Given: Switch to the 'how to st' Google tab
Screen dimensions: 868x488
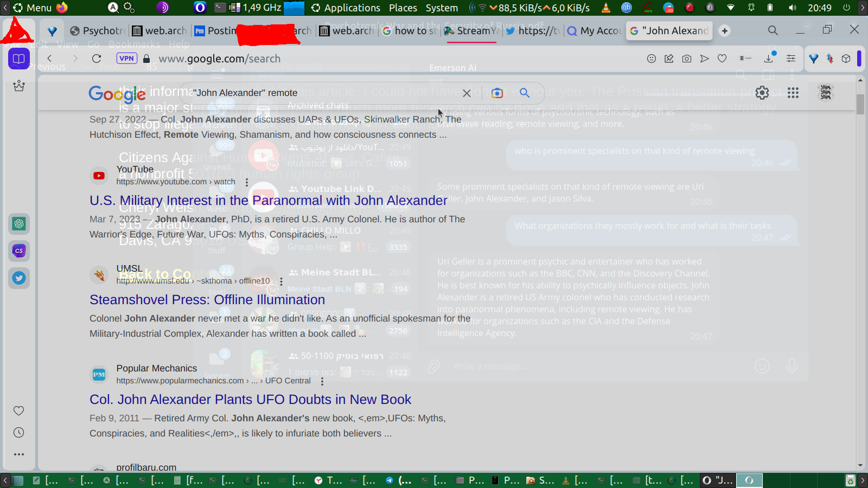Looking at the screenshot, I should [410, 31].
